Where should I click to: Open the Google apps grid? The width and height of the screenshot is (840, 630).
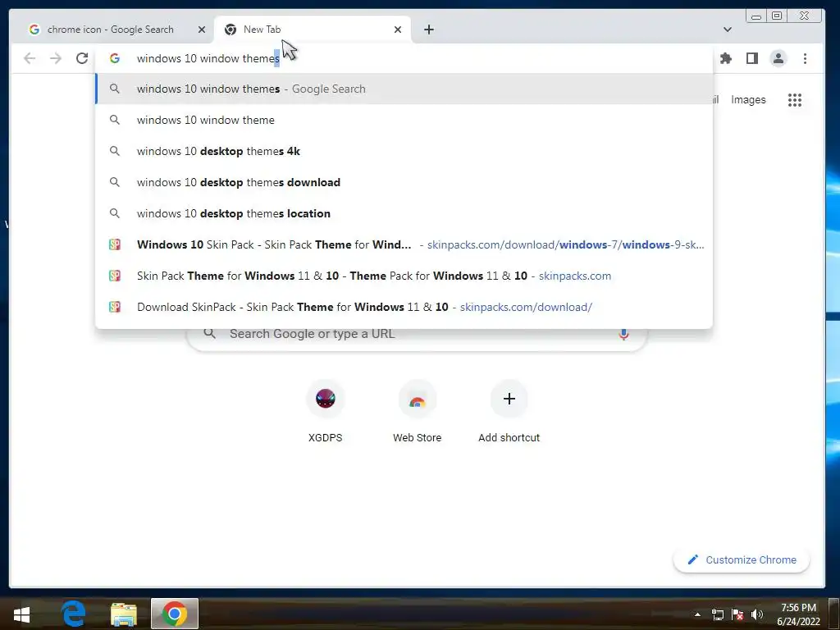[795, 99]
